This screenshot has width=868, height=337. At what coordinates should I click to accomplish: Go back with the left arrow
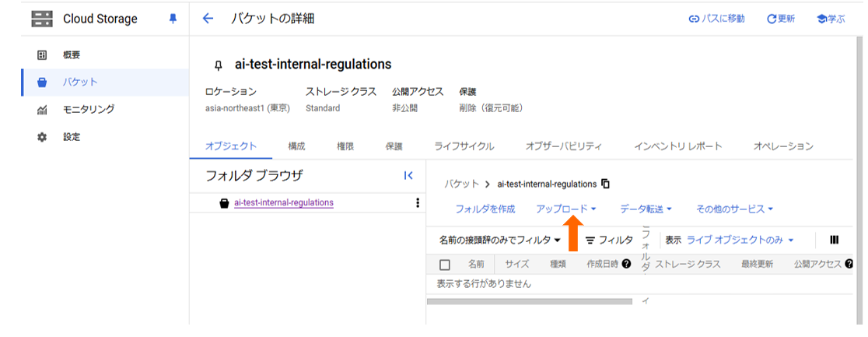(208, 19)
